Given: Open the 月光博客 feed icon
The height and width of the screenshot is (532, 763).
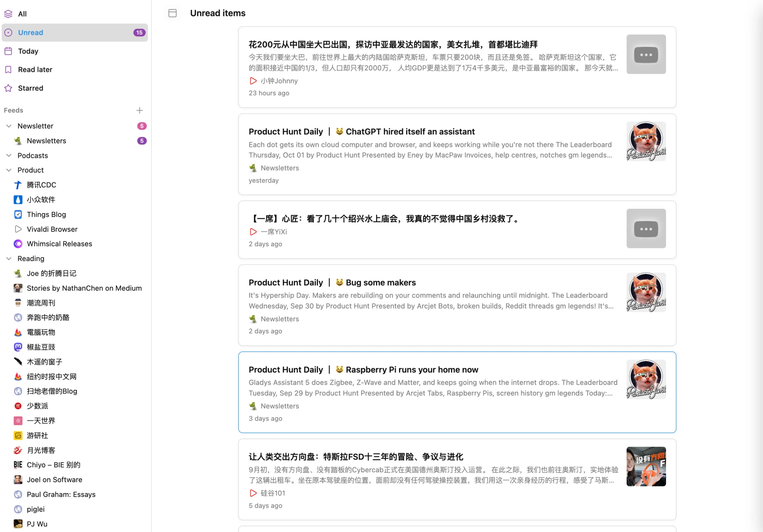Looking at the screenshot, I should pos(18,450).
